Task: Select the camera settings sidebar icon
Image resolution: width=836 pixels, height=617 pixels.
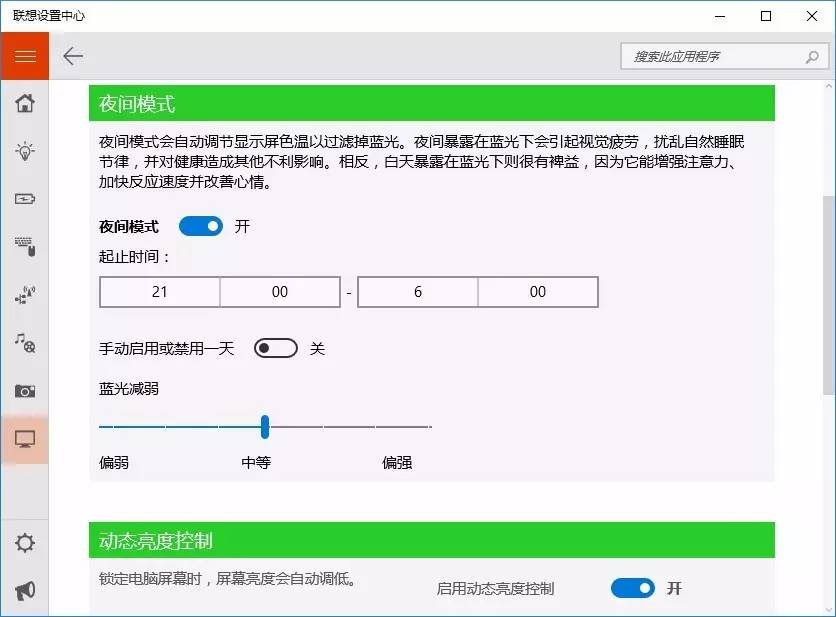Action: [x=25, y=391]
